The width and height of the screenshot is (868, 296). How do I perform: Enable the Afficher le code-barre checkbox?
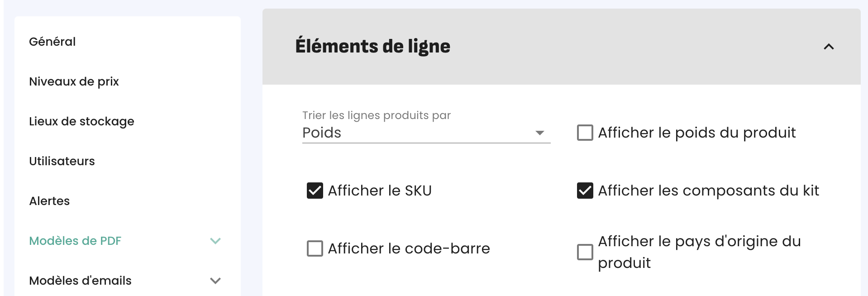pyautogui.click(x=315, y=248)
